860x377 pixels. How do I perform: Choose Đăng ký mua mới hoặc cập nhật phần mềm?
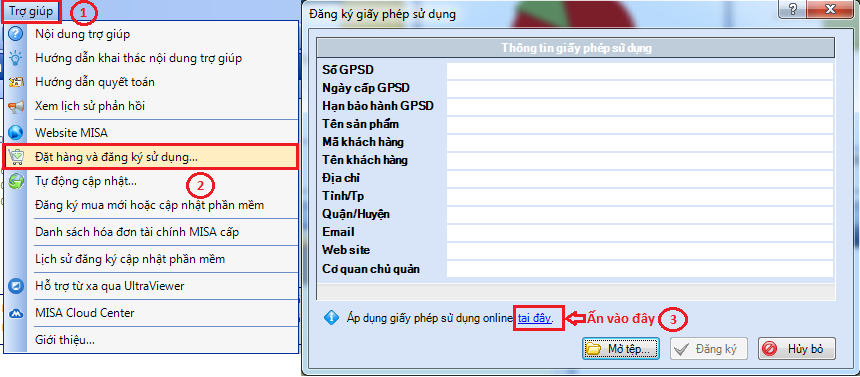click(x=150, y=205)
